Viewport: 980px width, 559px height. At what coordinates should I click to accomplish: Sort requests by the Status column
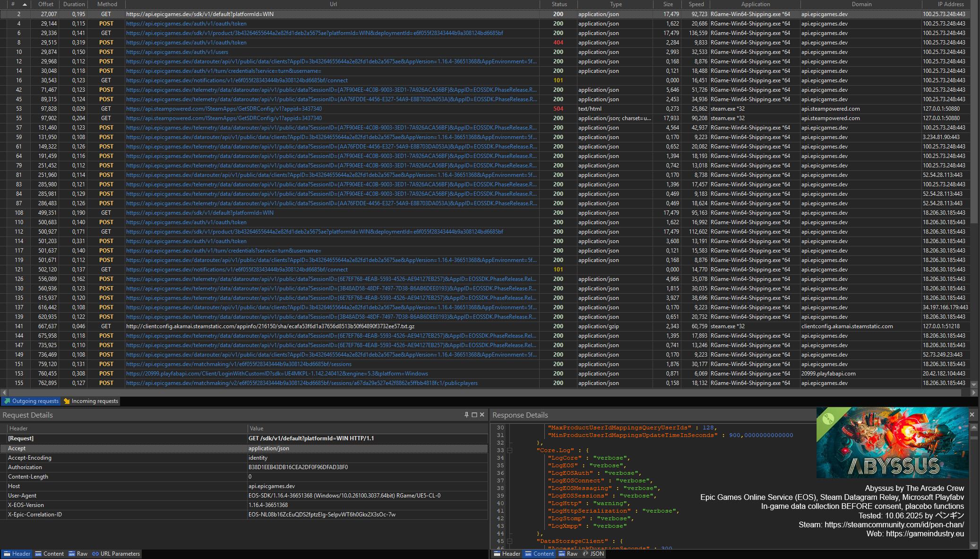[x=559, y=4]
